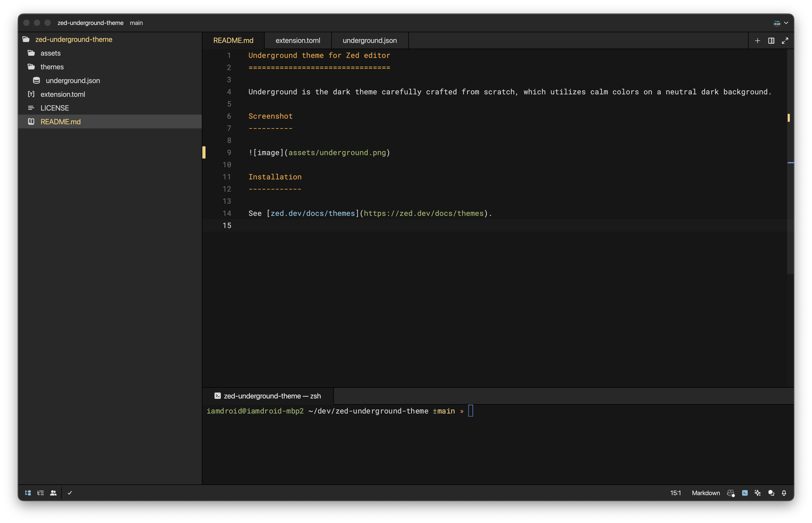The height and width of the screenshot is (523, 812).
Task: Toggle the outline panel icon
Action: 41,493
